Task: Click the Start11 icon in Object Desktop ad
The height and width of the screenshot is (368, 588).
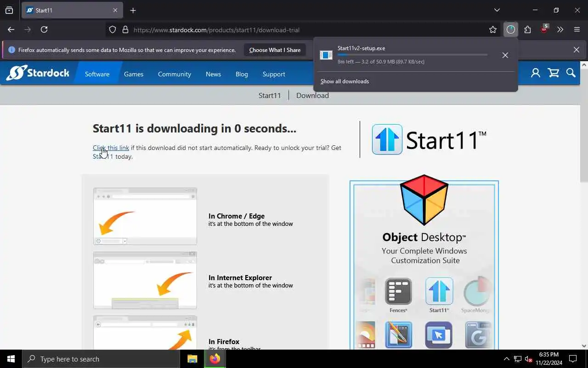Action: 439,291
